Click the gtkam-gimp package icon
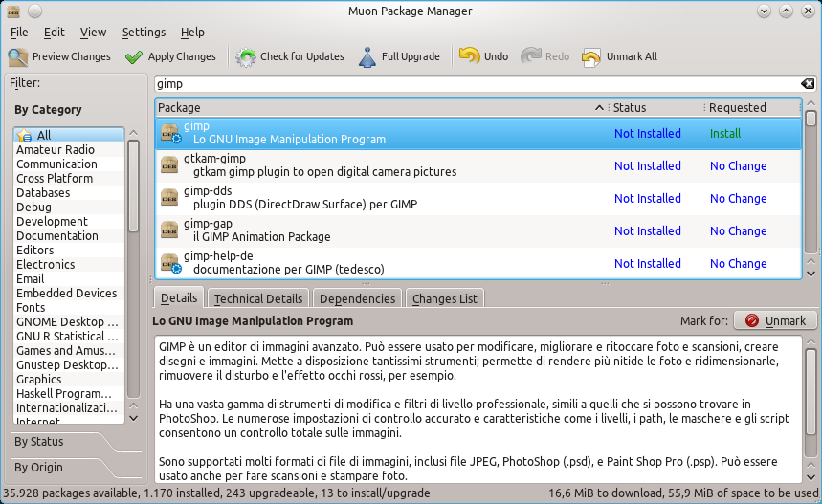 click(x=169, y=165)
